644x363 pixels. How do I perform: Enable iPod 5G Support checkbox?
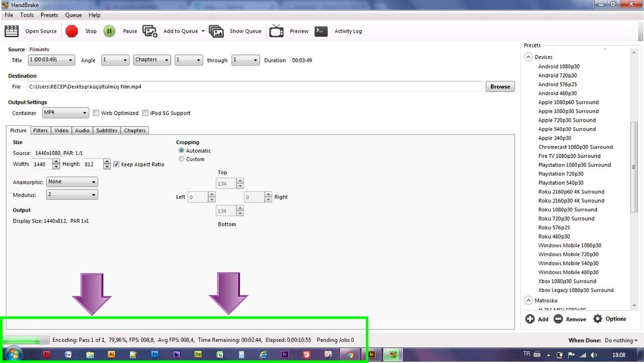145,113
